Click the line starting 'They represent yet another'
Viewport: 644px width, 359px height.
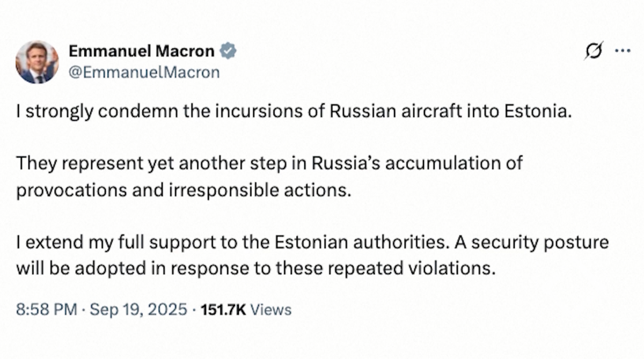pos(269,163)
